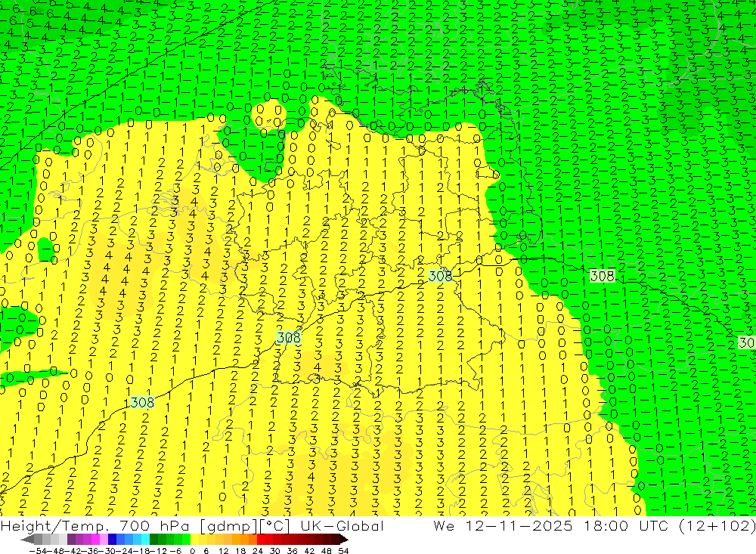Click the legend value "-48"
Viewport: 756px width, 554px height.
click(55, 551)
